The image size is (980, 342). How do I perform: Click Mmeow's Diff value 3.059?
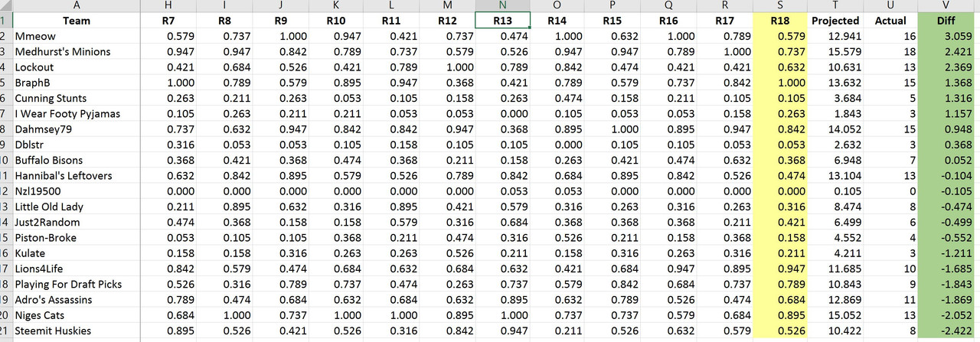pyautogui.click(x=946, y=36)
